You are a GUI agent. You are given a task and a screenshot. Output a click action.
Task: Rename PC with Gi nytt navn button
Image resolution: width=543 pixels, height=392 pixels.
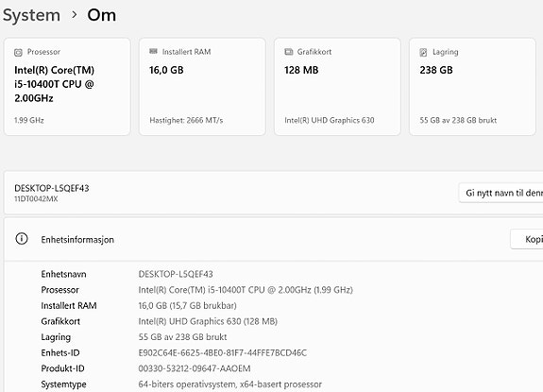tap(501, 193)
